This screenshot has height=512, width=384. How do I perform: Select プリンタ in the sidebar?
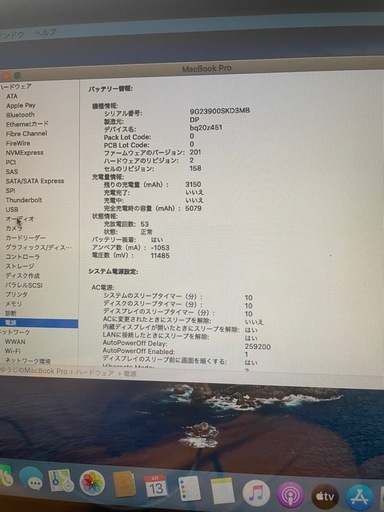click(16, 294)
